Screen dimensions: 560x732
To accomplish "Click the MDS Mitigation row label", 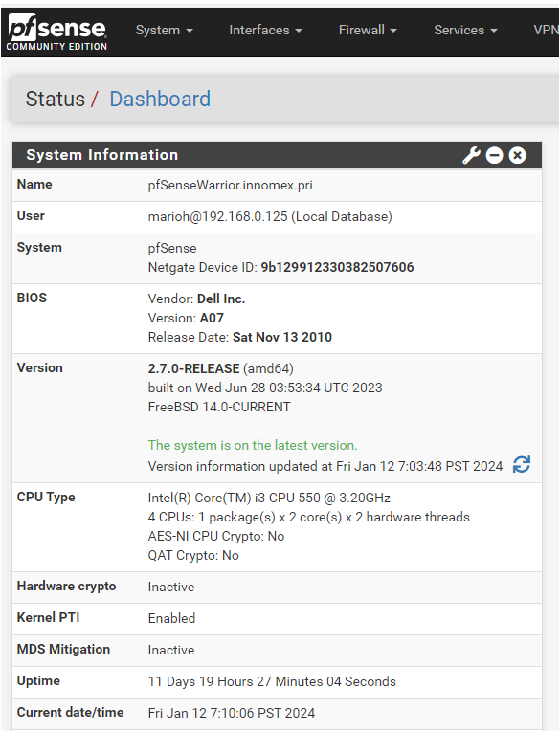I will [63, 650].
